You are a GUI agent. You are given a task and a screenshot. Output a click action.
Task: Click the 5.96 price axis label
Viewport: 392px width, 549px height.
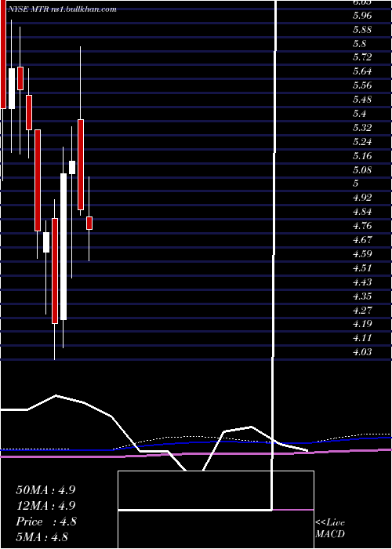tap(362, 16)
